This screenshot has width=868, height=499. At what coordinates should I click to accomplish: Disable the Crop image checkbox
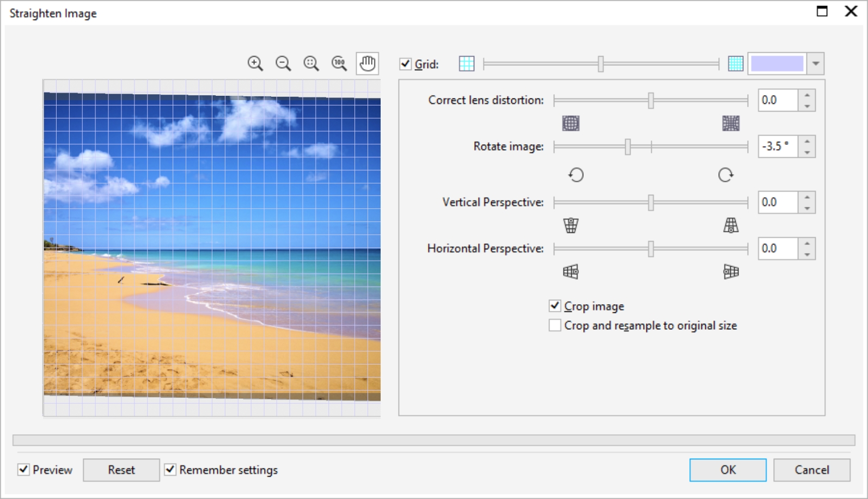tap(555, 306)
